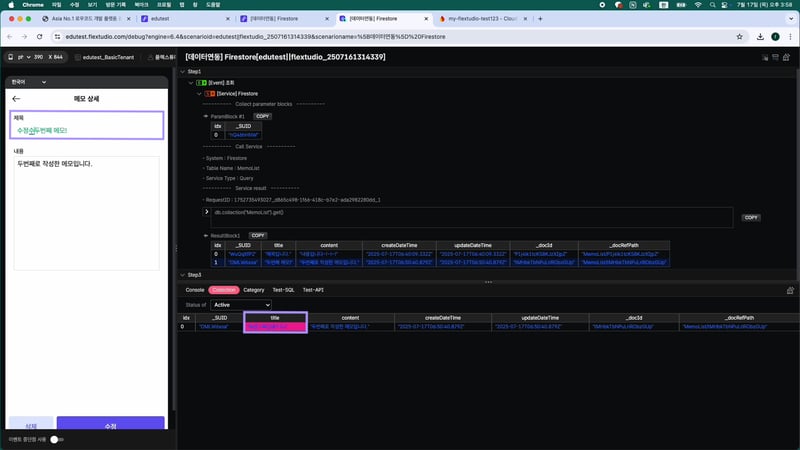Click the browser reload button

coord(39,36)
